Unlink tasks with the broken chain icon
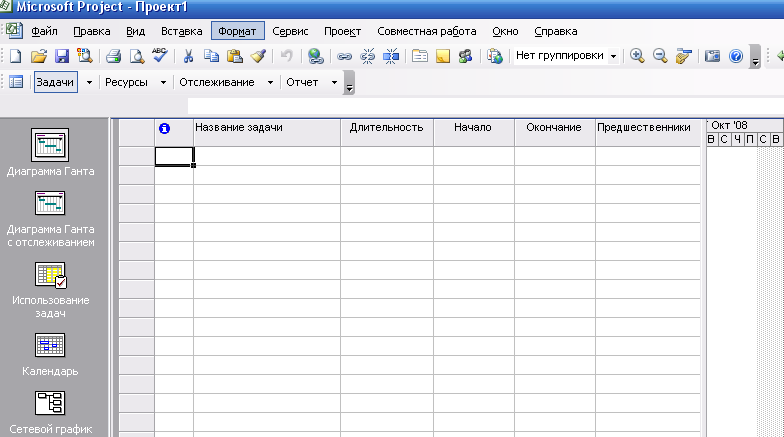This screenshot has height=437, width=784. 368,56
